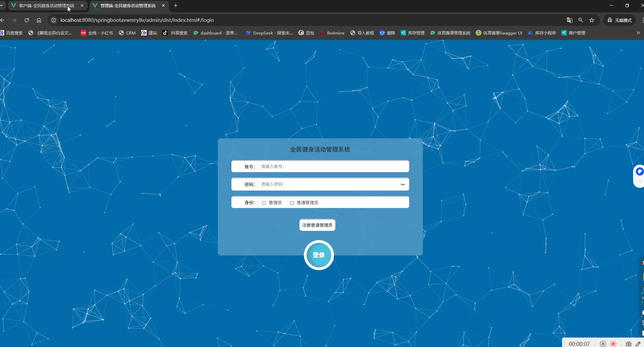
Task: Open the 抖音搜索 bookmark
Action: 175,33
